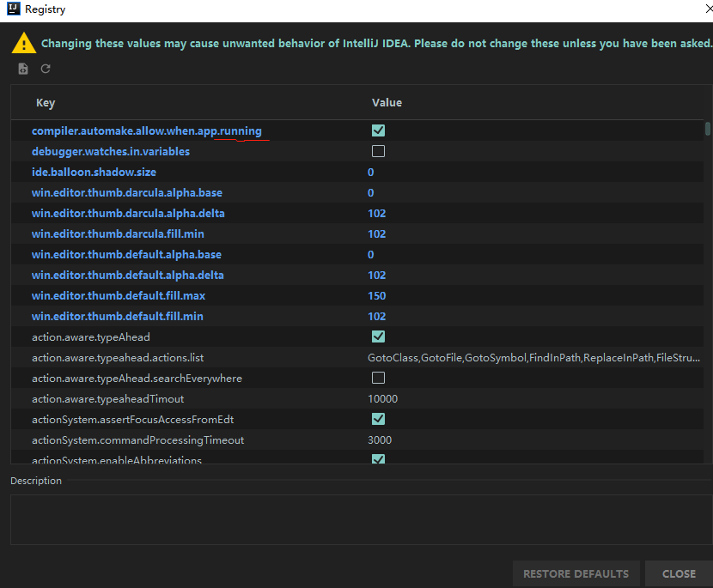Click inside the Description text area

(361, 519)
